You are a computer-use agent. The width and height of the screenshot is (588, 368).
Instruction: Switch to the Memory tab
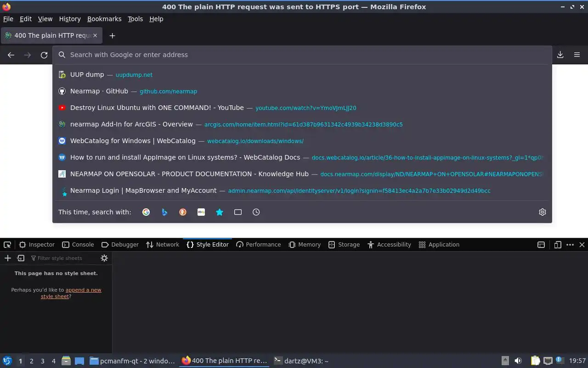click(x=305, y=245)
